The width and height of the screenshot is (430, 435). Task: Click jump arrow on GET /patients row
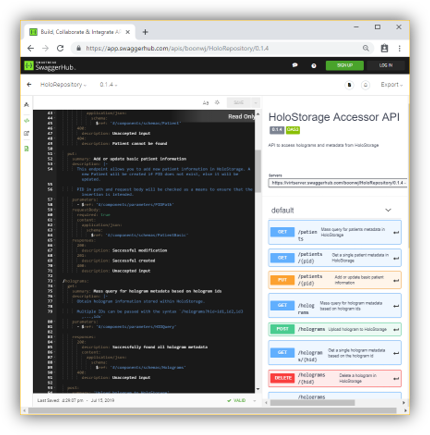point(396,233)
